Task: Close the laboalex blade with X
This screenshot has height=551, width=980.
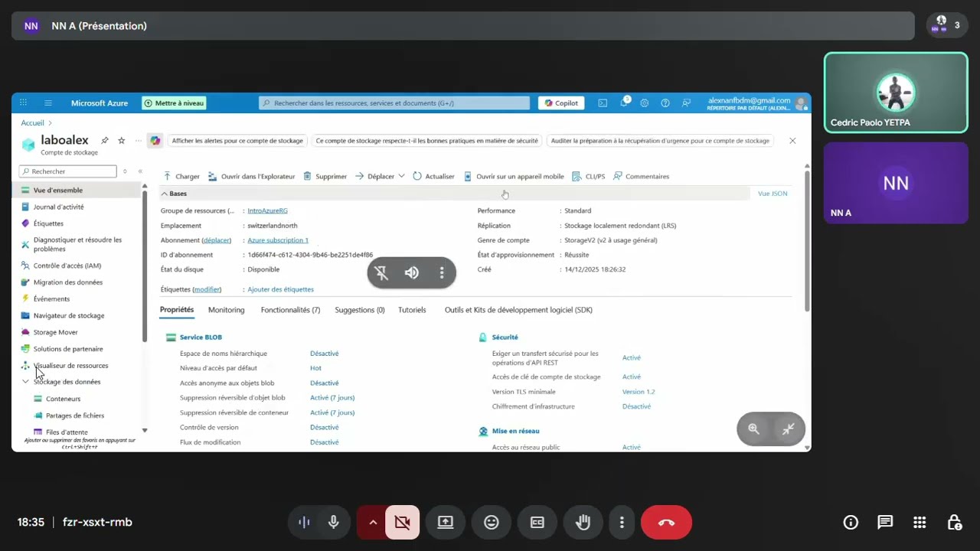Action: click(x=792, y=141)
